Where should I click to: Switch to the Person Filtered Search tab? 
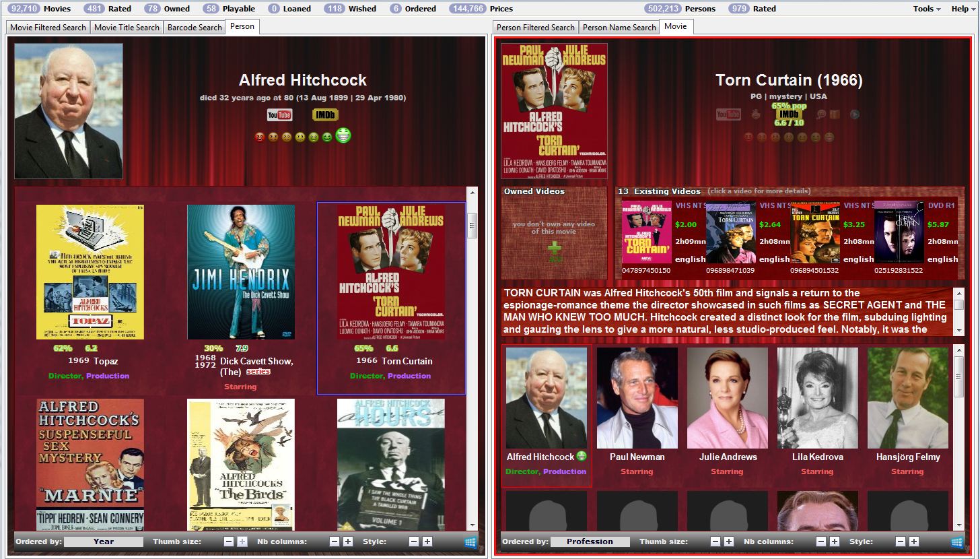click(536, 28)
